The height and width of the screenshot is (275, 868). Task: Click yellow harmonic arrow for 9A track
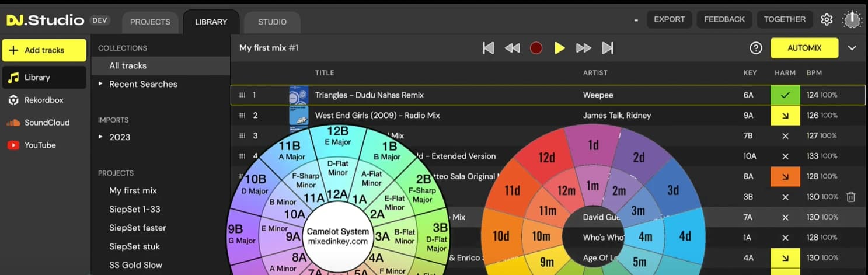(x=785, y=115)
